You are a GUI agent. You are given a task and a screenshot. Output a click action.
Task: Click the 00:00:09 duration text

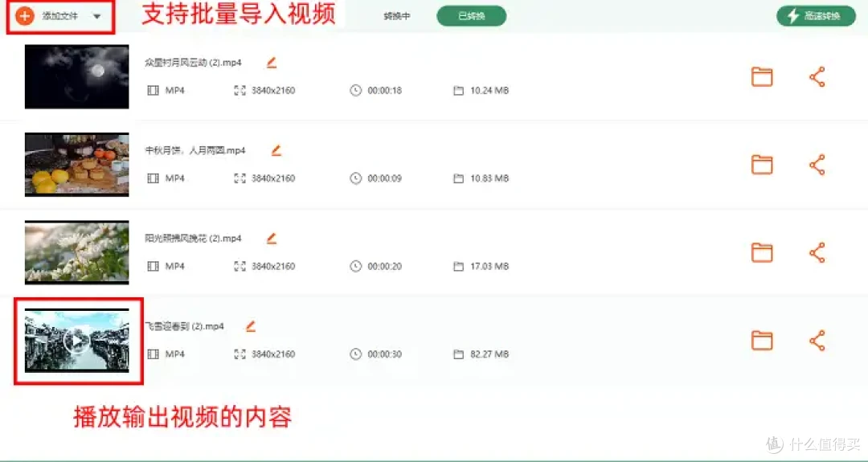coord(384,178)
